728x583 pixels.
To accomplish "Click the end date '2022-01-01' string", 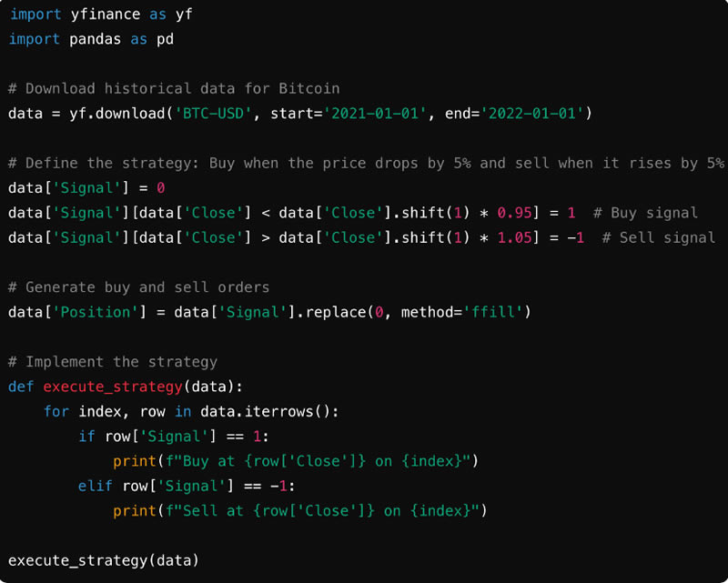I will click(531, 114).
